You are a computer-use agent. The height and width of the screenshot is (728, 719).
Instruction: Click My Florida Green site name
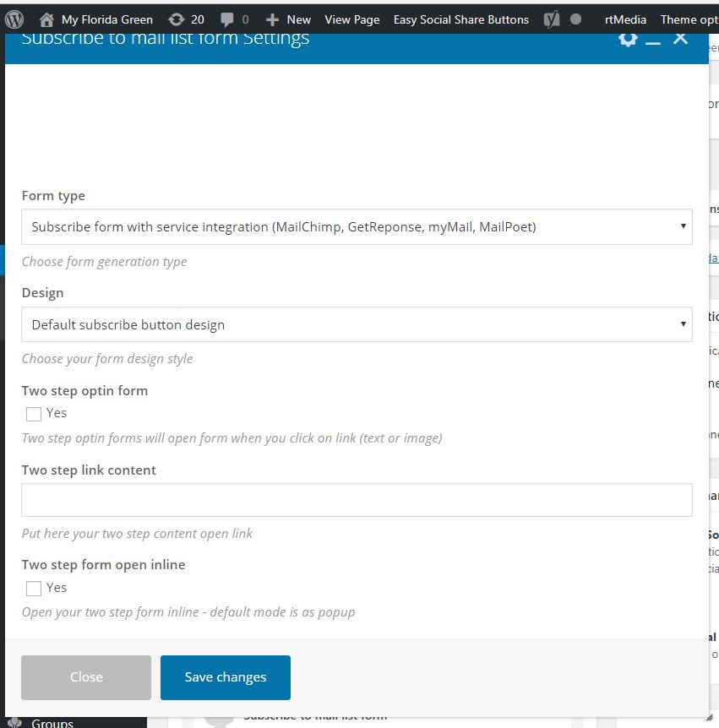107,19
